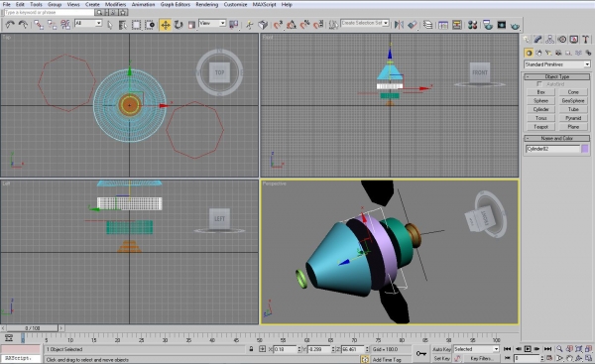This screenshot has height=364, width=595.
Task: Open the Standard Primitives category dropdown
Action: [x=557, y=64]
